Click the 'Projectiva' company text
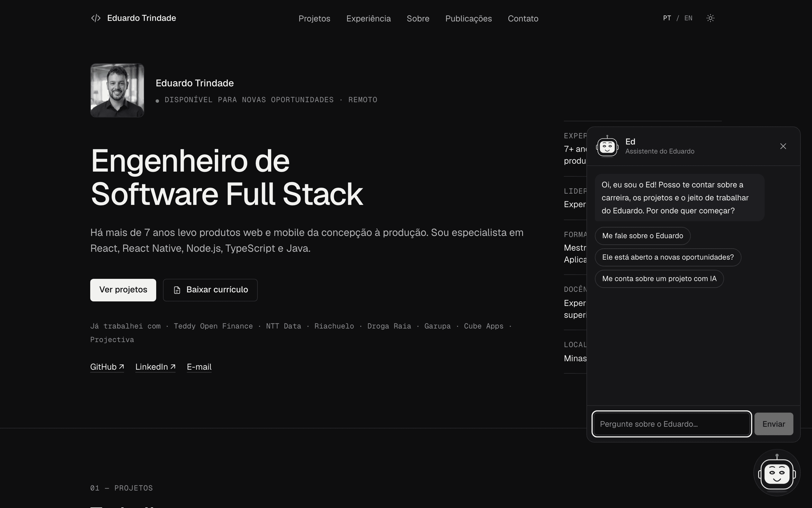This screenshot has height=508, width=812. (112, 340)
